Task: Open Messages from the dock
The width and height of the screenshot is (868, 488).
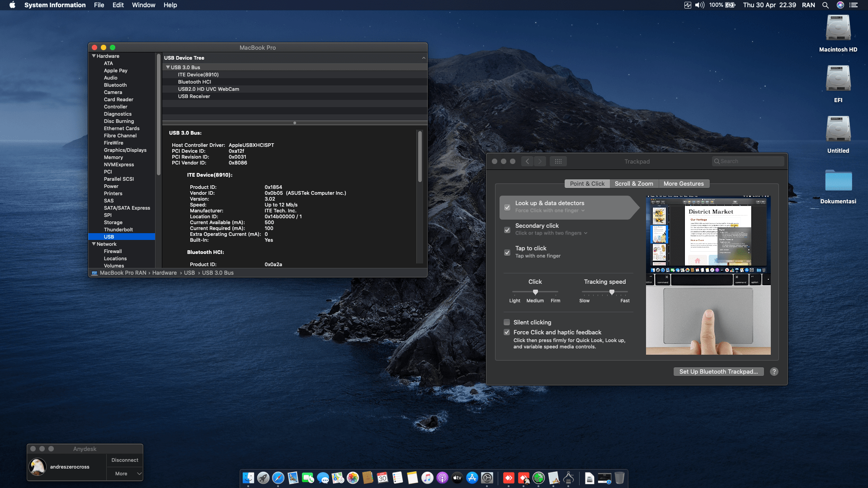Action: click(323, 478)
